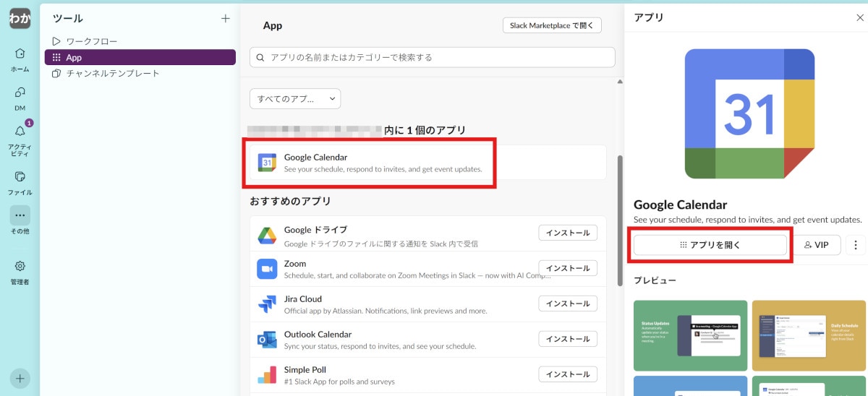Click Slack Marketplace で開く button

tap(552, 25)
